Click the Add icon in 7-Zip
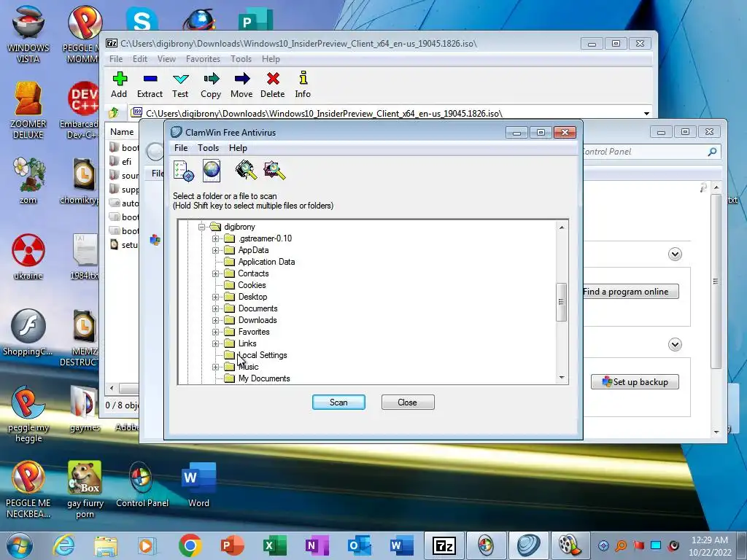The image size is (747, 560). pyautogui.click(x=120, y=79)
